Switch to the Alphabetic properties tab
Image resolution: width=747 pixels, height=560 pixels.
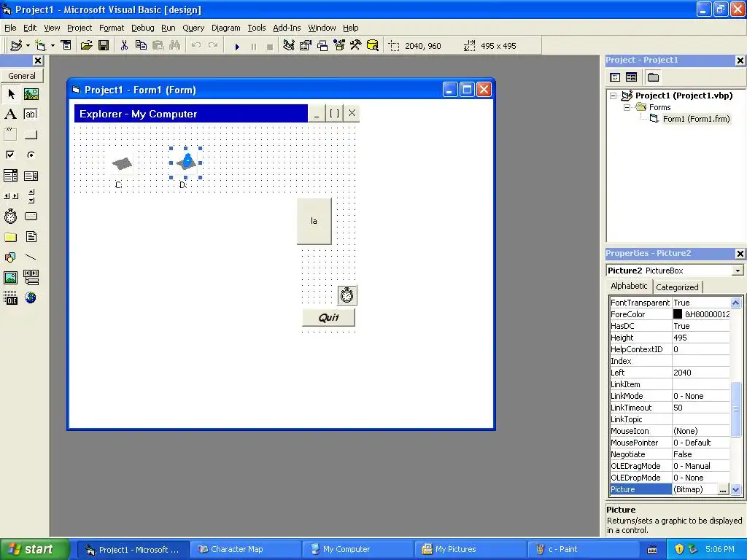point(629,286)
